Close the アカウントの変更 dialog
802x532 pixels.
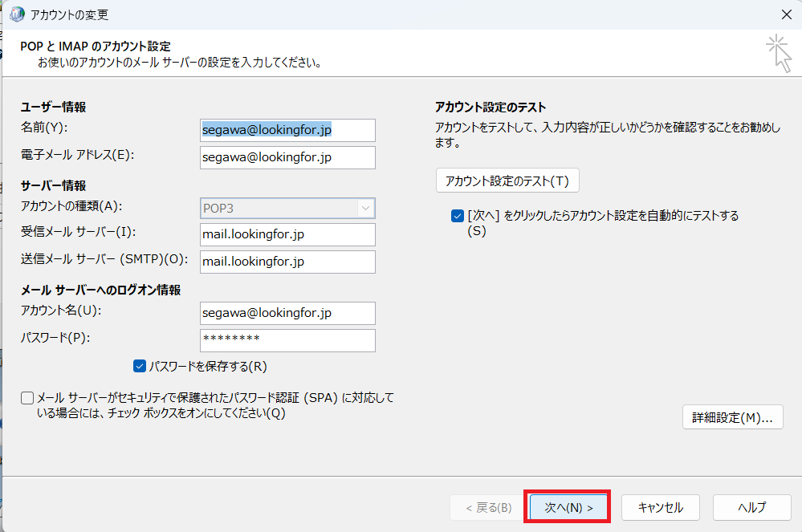click(786, 14)
